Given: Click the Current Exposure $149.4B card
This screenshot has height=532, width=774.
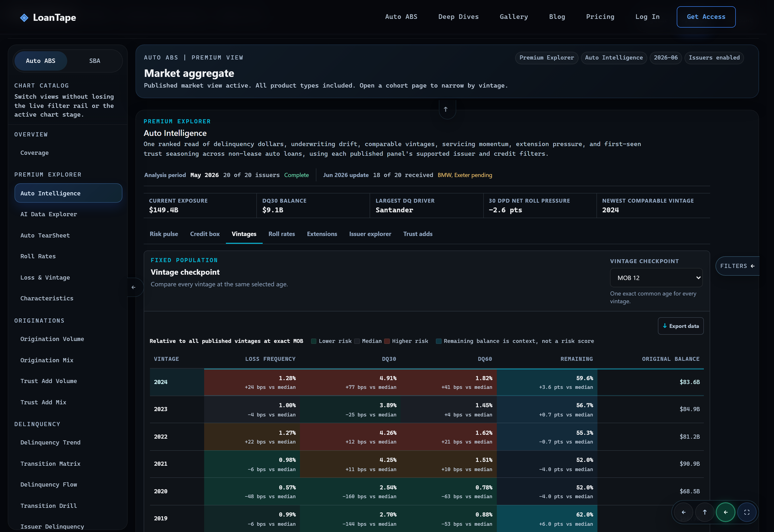Looking at the screenshot, I should (x=200, y=206).
